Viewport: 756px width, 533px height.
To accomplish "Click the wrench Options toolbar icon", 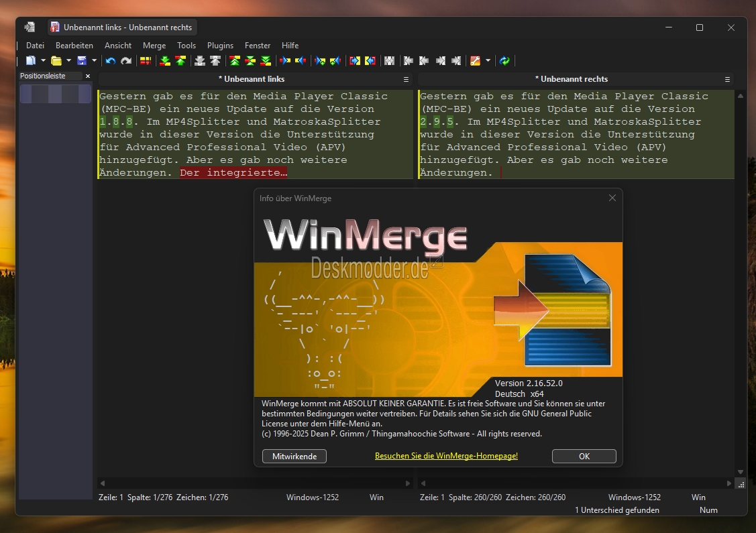I will pyautogui.click(x=476, y=61).
